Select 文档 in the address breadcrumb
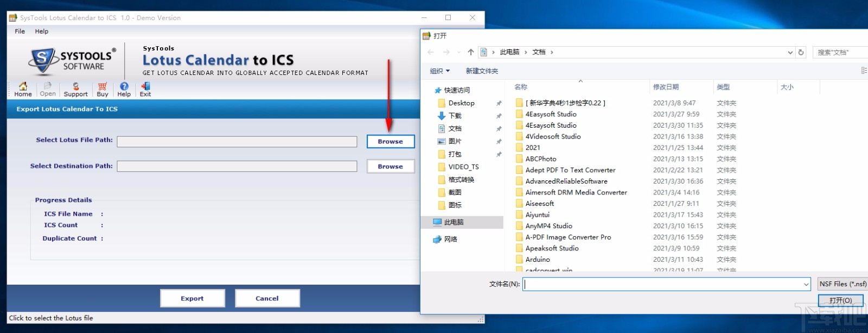The height and width of the screenshot is (333, 868). point(539,52)
